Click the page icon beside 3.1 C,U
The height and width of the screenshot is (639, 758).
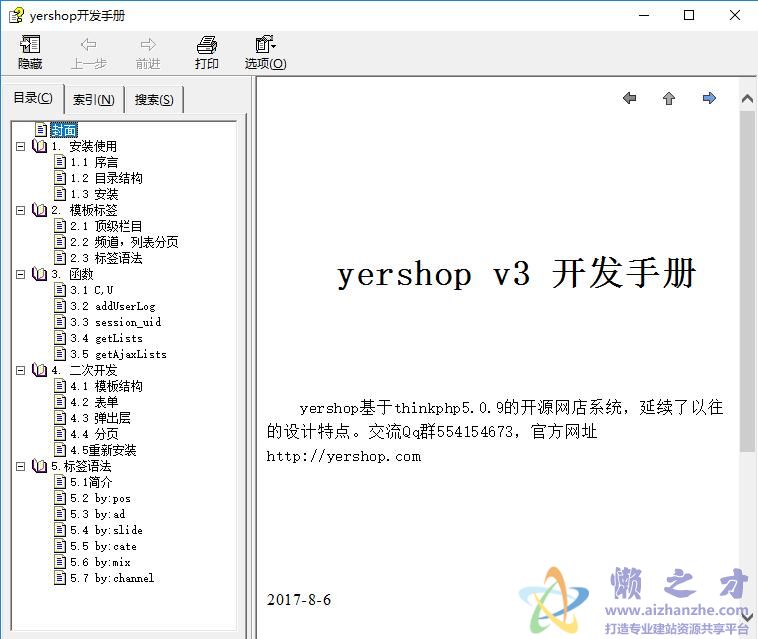tap(60, 290)
